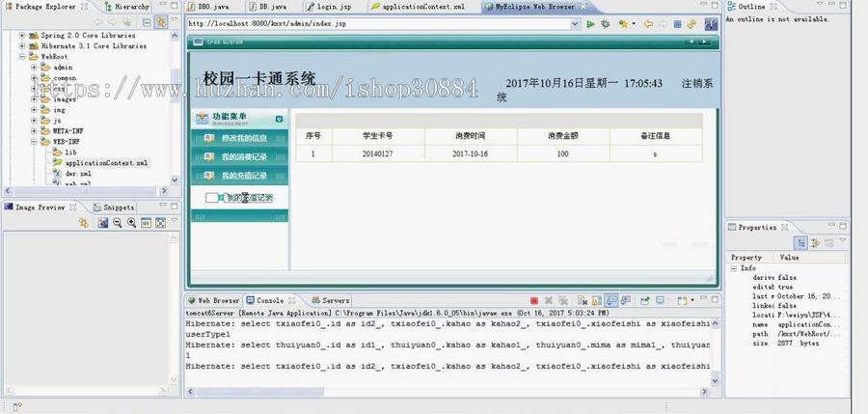Go back with the browser back arrow
868x414 pixels.
tap(648, 24)
